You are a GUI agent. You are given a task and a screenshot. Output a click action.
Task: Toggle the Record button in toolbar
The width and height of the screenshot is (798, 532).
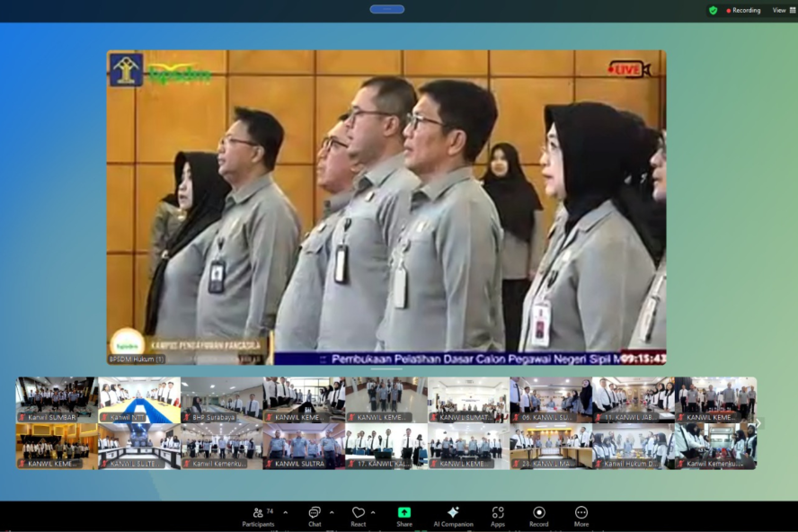(x=539, y=515)
